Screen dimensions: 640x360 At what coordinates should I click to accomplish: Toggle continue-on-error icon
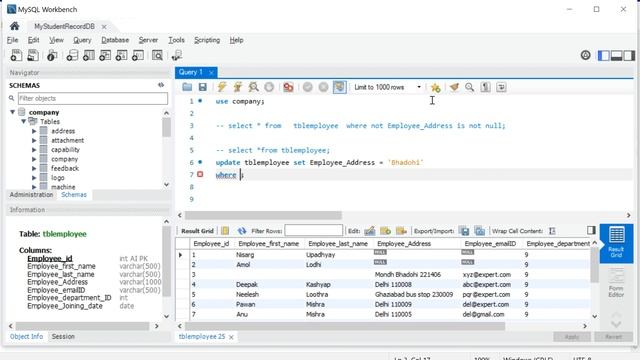288,87
